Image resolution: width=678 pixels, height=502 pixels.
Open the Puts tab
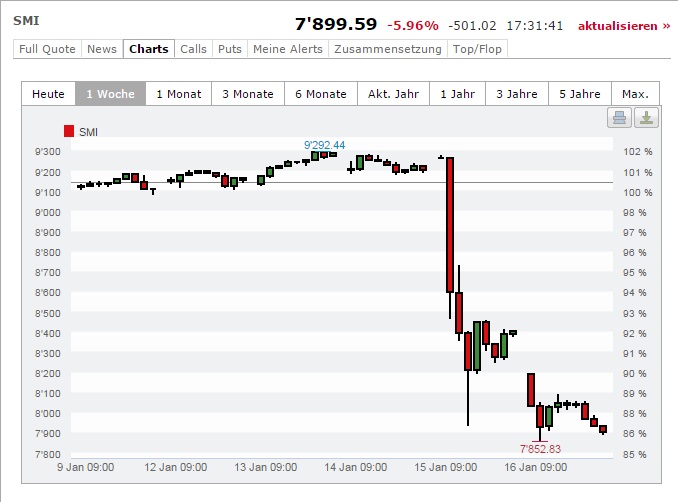(x=229, y=49)
